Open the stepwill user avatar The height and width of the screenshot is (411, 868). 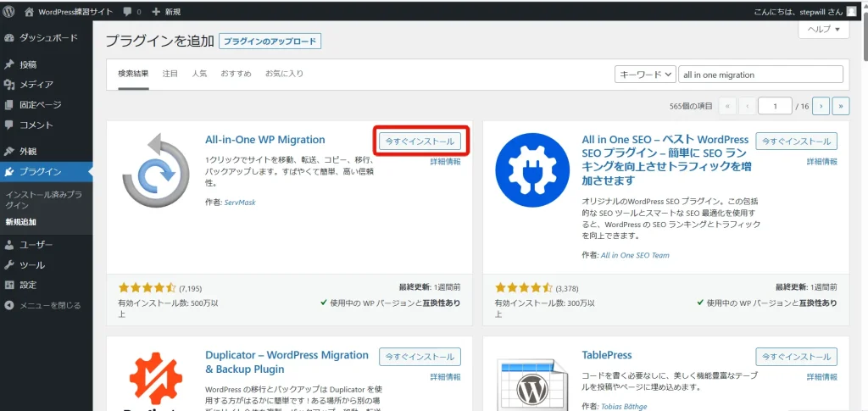click(x=851, y=11)
